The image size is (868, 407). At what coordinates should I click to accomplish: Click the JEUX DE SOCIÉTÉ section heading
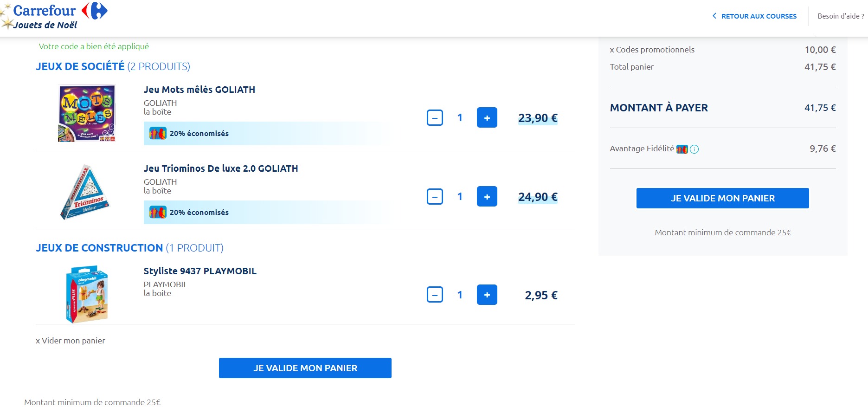pos(79,66)
